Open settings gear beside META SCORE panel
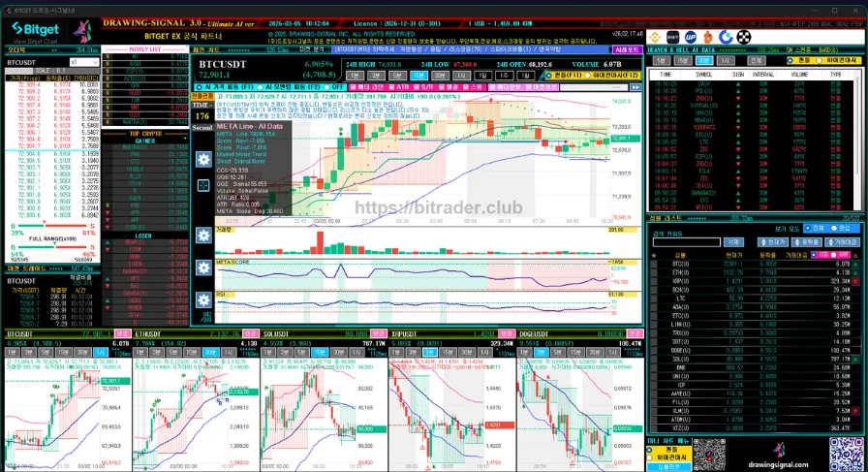 [203, 267]
